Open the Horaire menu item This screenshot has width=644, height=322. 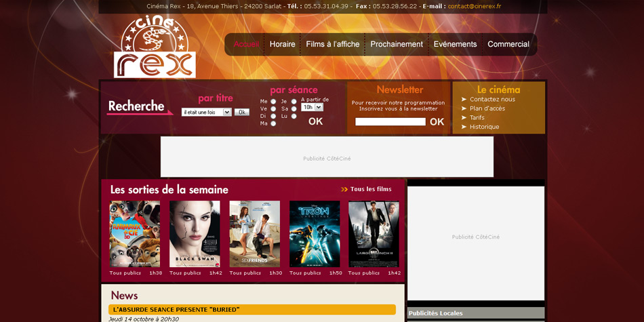tap(282, 44)
